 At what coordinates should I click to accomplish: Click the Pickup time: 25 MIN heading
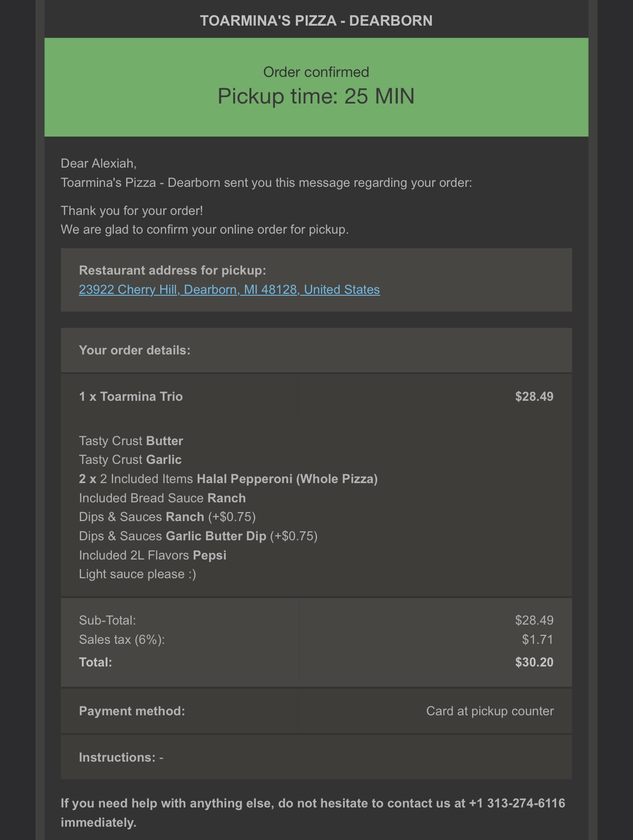pos(316,96)
